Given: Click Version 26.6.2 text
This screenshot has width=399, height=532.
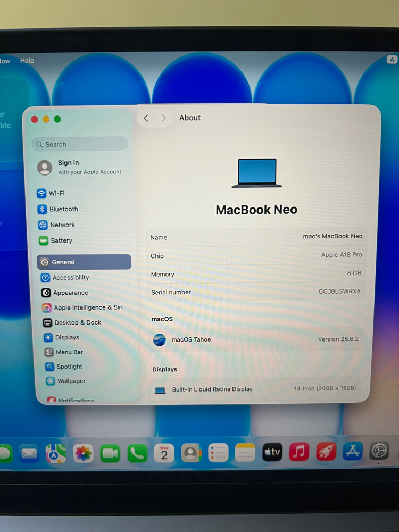Looking at the screenshot, I should coord(338,339).
